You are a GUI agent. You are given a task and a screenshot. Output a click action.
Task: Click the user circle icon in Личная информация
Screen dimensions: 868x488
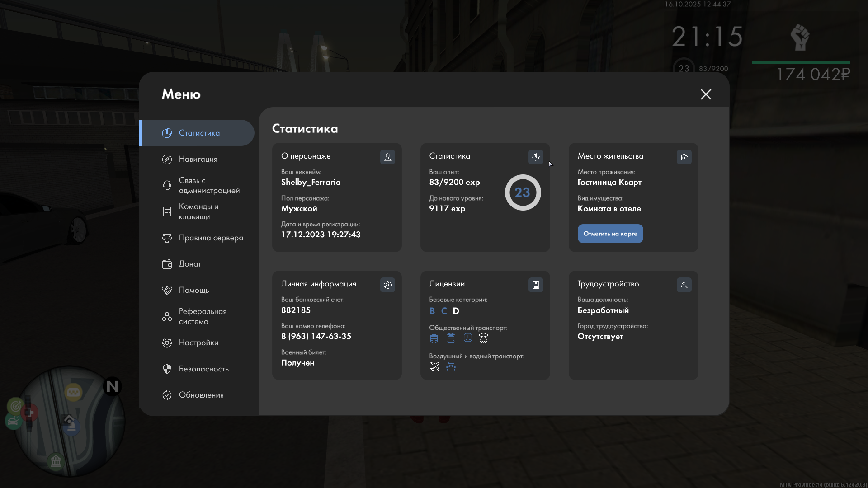pyautogui.click(x=387, y=285)
